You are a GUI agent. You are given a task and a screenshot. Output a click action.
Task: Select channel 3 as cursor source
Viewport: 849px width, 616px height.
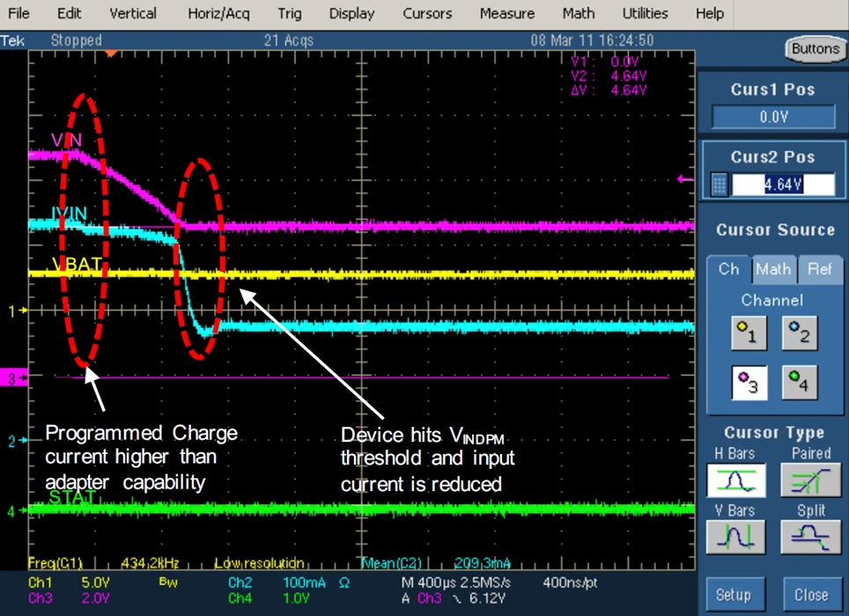click(x=748, y=383)
